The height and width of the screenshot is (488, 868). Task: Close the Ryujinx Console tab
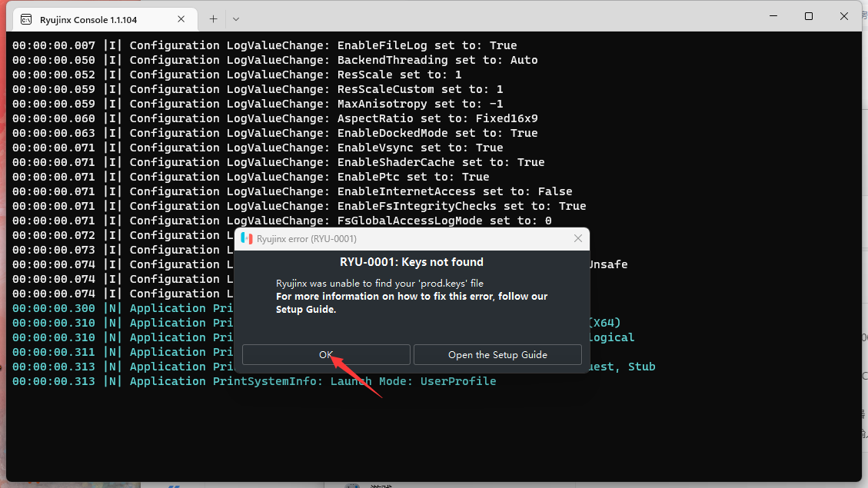pyautogui.click(x=181, y=19)
